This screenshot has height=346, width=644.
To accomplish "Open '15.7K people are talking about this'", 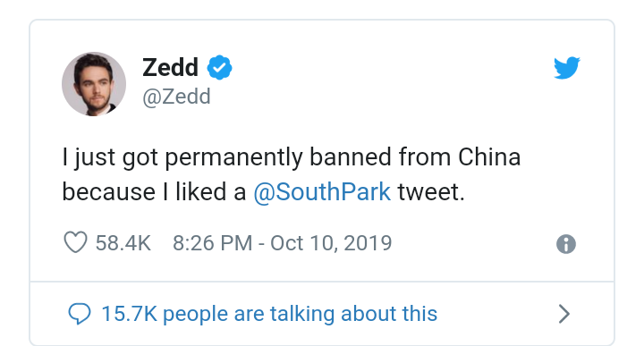I will tap(269, 314).
